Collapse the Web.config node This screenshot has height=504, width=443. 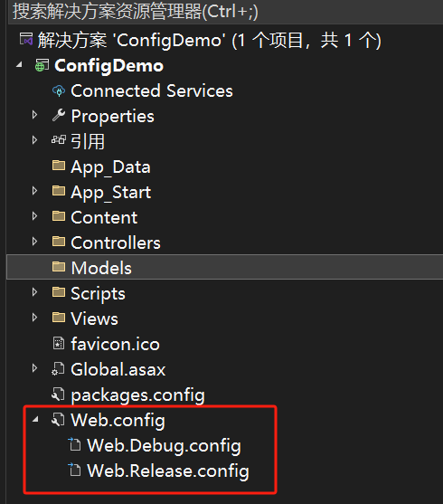pos(35,419)
